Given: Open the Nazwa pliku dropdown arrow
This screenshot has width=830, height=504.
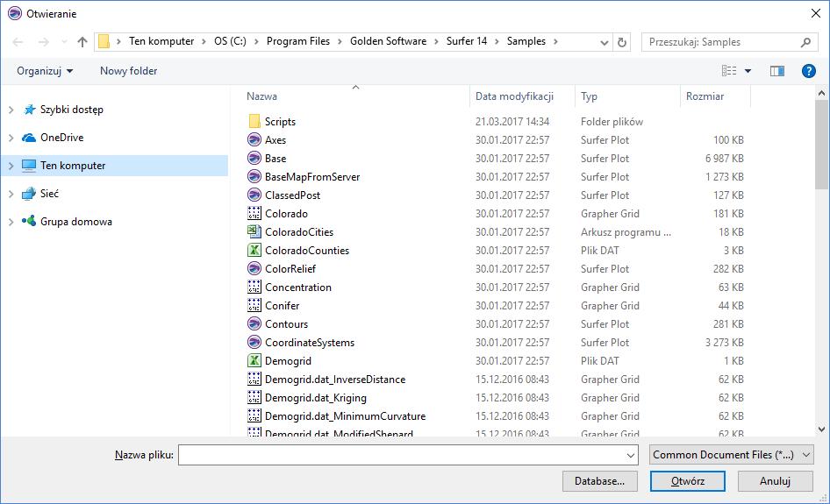Looking at the screenshot, I should coord(631,455).
